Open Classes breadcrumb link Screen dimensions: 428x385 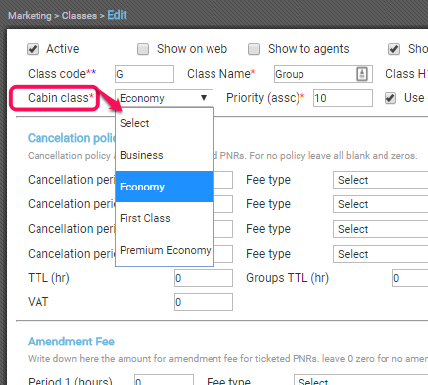(79, 16)
